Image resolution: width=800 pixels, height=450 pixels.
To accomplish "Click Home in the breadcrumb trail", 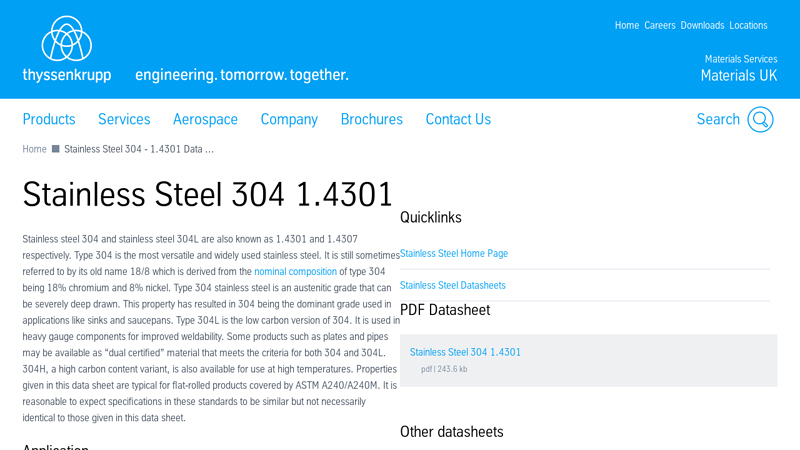I will coord(34,149).
